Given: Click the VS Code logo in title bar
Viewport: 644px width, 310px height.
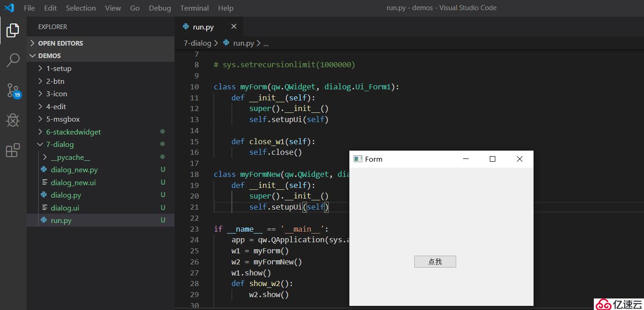Looking at the screenshot, I should pyautogui.click(x=9, y=8).
